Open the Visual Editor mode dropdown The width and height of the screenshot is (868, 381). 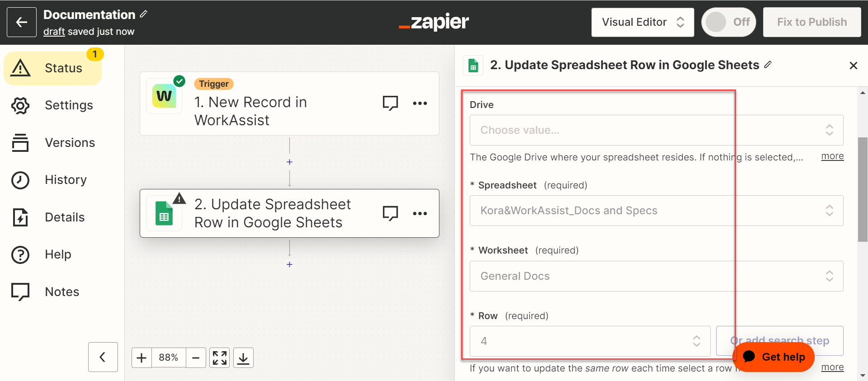click(x=642, y=22)
